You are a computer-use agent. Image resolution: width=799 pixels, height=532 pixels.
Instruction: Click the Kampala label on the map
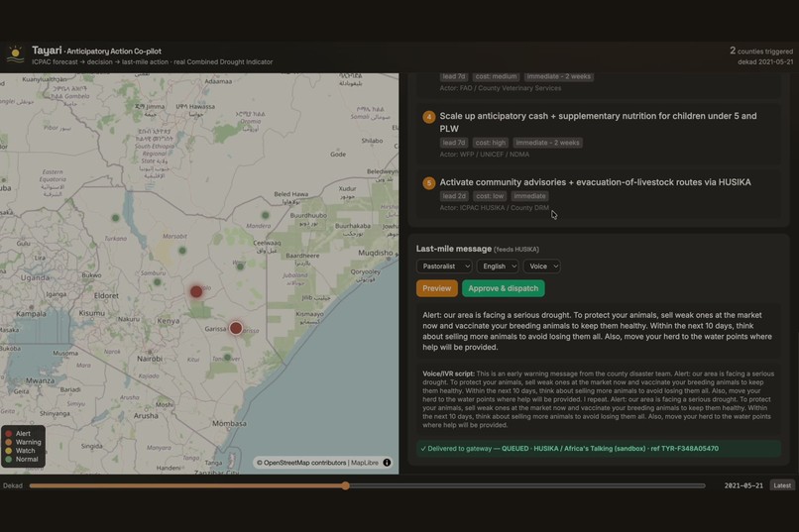(31, 314)
